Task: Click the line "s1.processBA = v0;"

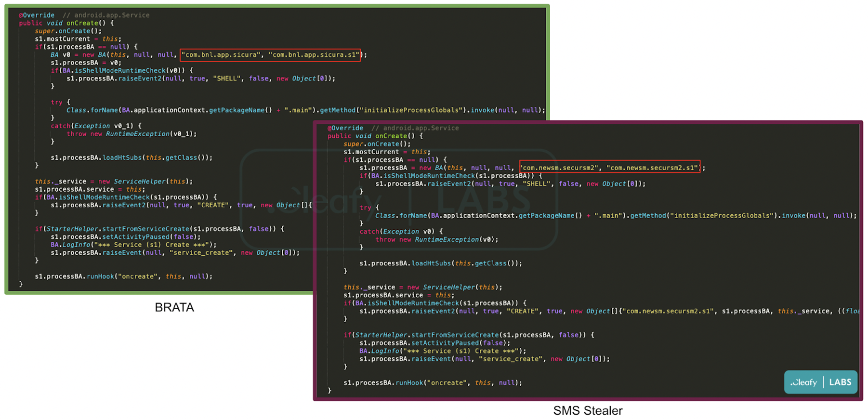Action: click(x=86, y=63)
